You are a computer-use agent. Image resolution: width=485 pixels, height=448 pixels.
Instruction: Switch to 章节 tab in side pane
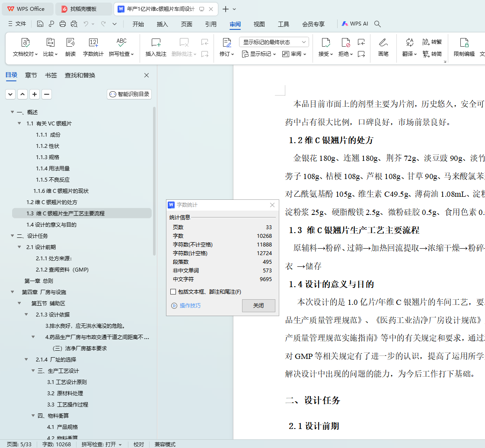coord(31,75)
